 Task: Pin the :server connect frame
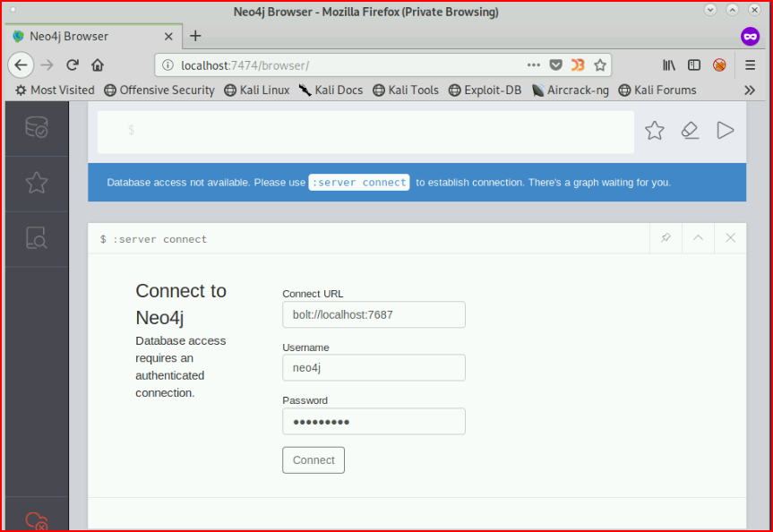pyautogui.click(x=666, y=238)
